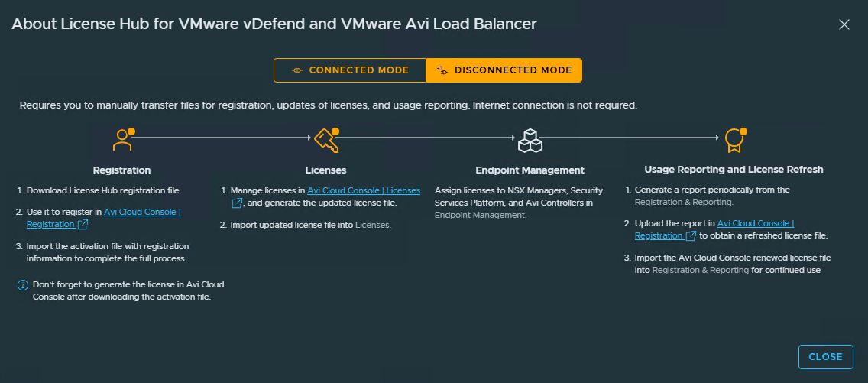Click the info icon beside the activation file note
This screenshot has height=383, width=868.
pyautogui.click(x=23, y=285)
